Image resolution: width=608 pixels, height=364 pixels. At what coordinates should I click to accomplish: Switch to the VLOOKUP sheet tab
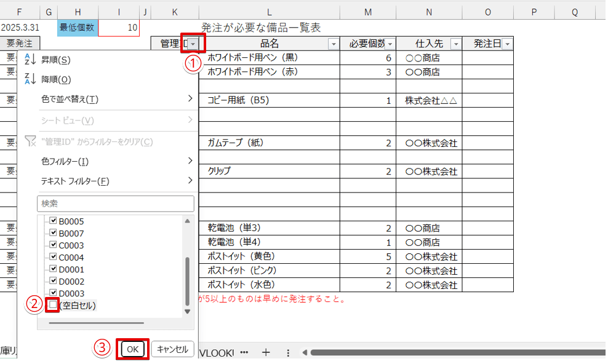click(217, 353)
